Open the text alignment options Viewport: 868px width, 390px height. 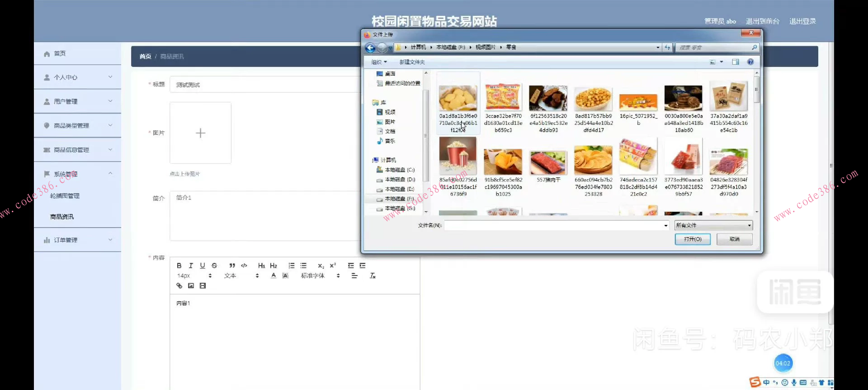pyautogui.click(x=354, y=276)
